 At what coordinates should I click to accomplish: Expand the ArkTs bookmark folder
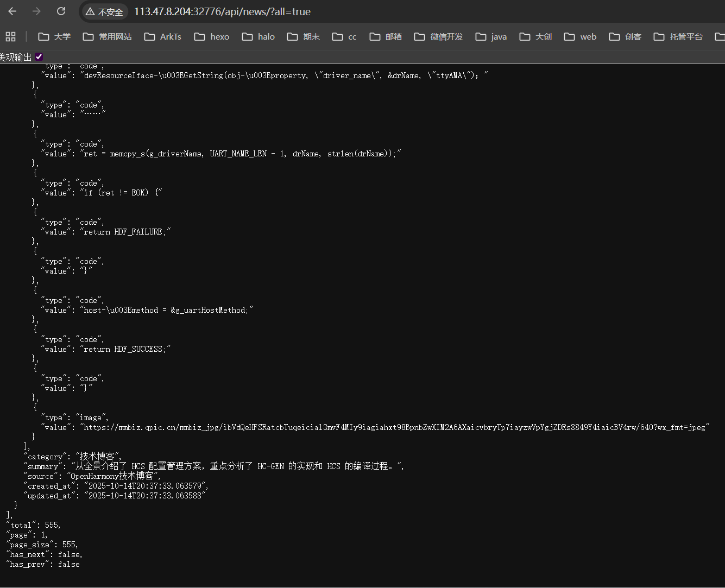pos(162,36)
